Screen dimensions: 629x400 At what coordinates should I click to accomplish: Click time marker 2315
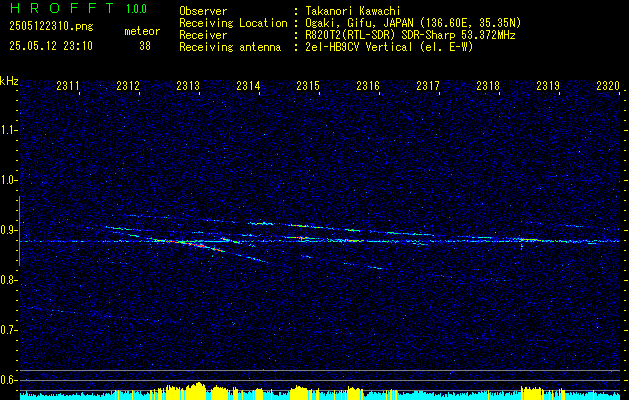coord(308,86)
